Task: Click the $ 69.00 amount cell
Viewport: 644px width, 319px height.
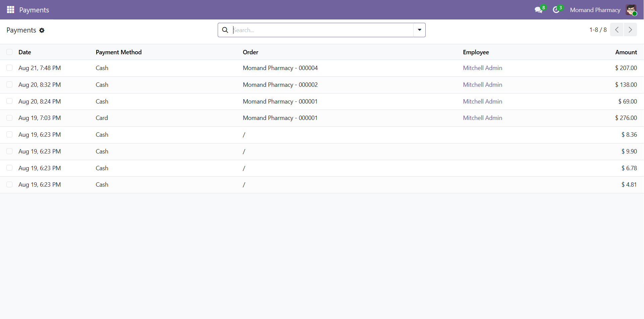Action: coord(628,102)
